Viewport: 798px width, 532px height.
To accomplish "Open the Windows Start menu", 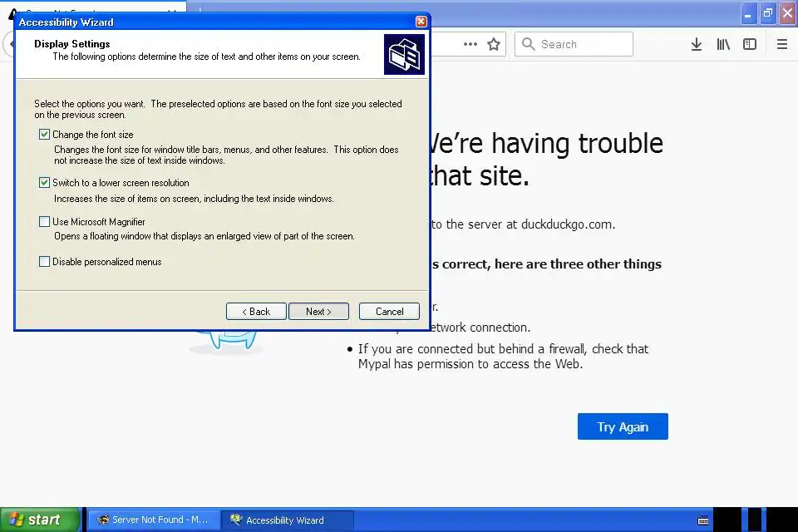I will coord(40,520).
